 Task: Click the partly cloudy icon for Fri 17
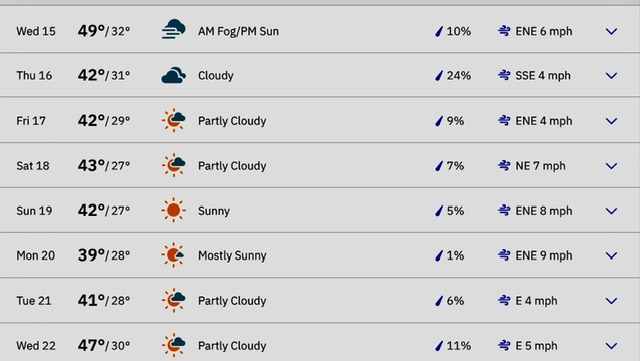[x=173, y=120]
